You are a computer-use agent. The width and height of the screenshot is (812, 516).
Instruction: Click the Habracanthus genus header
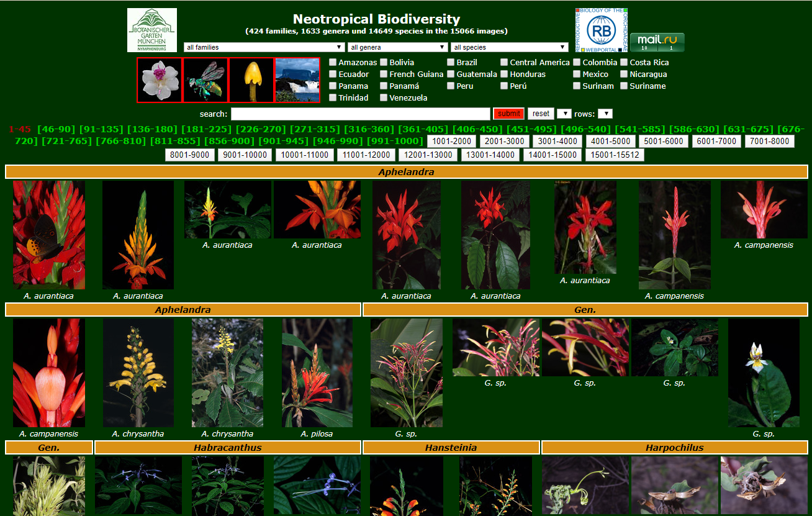(x=228, y=447)
